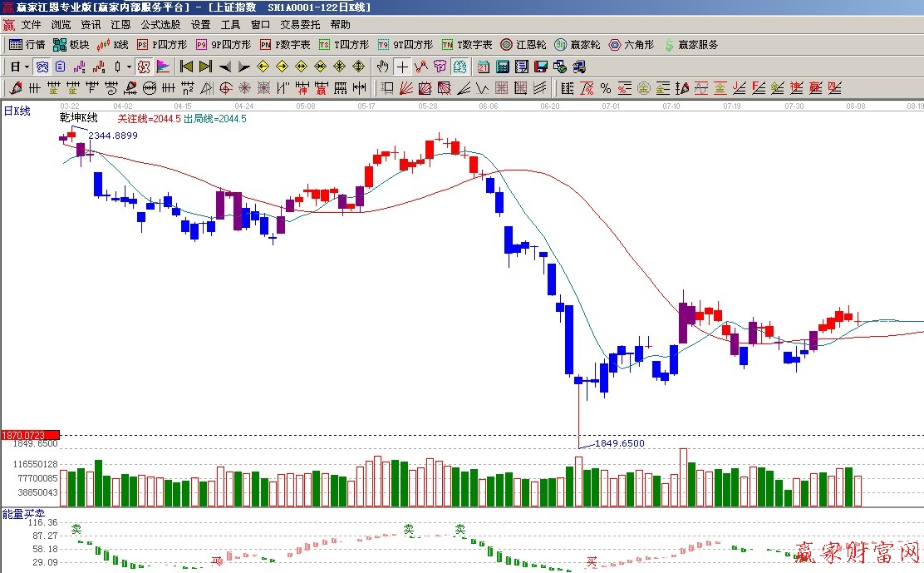Screen dimensions: 924x573
Task: Open the calculator icon in toolbar
Action: [x=503, y=67]
